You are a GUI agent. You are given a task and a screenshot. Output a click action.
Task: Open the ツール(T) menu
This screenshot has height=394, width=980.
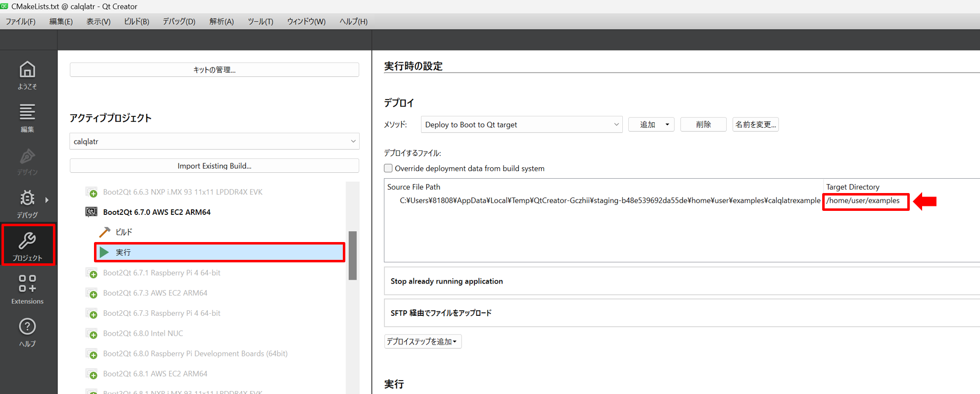coord(260,21)
